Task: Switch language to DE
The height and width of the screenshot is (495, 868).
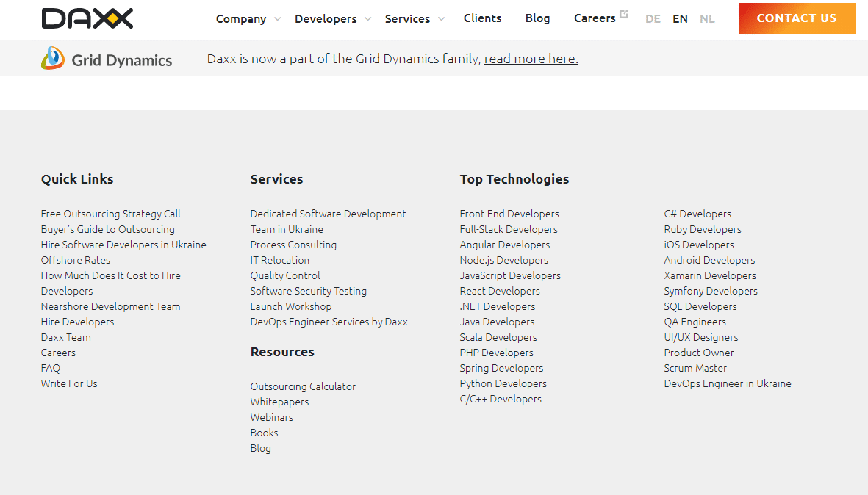Action: coord(653,19)
